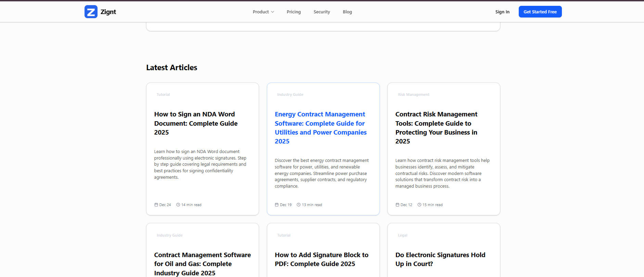Click calendar icon next to Dec 12
The width and height of the screenshot is (644, 277).
tap(397, 205)
